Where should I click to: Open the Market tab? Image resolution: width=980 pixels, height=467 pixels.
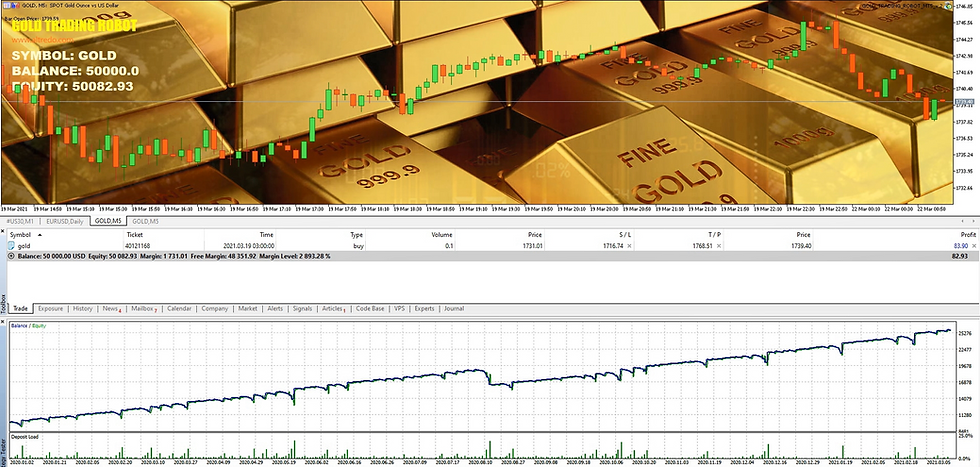click(x=248, y=309)
